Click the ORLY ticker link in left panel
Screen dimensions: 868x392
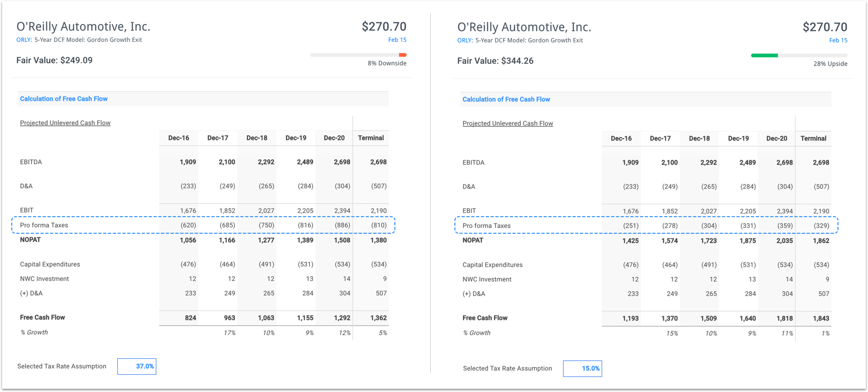pyautogui.click(x=24, y=40)
